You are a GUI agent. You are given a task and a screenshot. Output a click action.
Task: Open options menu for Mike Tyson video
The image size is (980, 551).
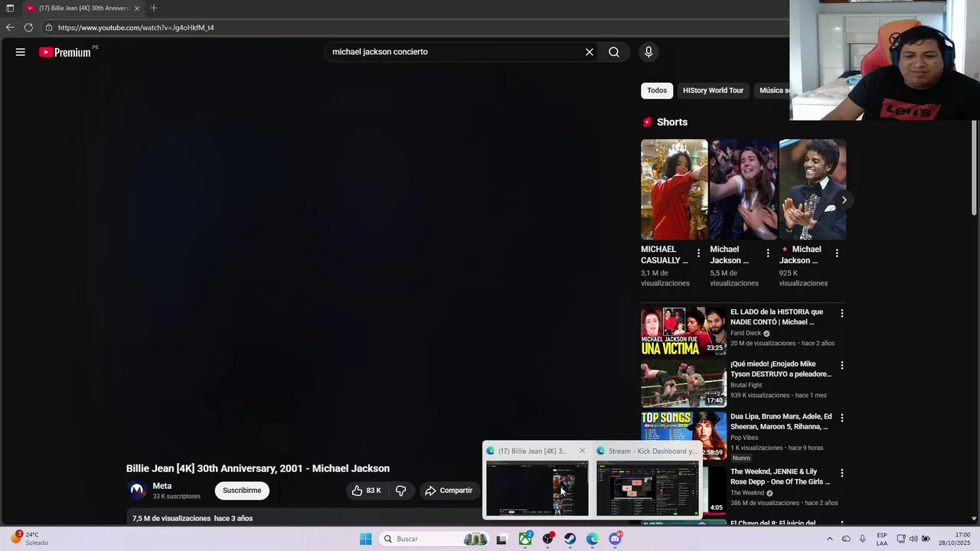coord(842,366)
